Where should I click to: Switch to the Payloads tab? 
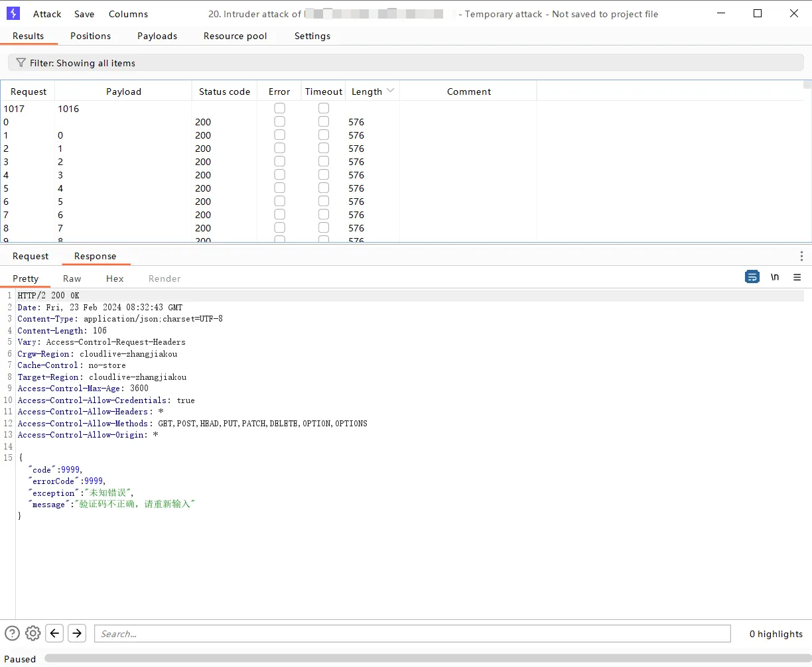[157, 36]
